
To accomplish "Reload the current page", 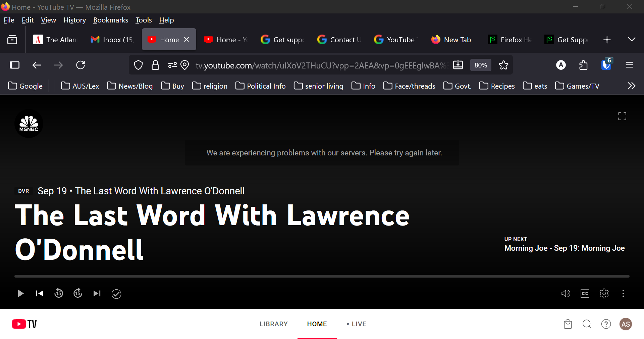I will (x=80, y=65).
